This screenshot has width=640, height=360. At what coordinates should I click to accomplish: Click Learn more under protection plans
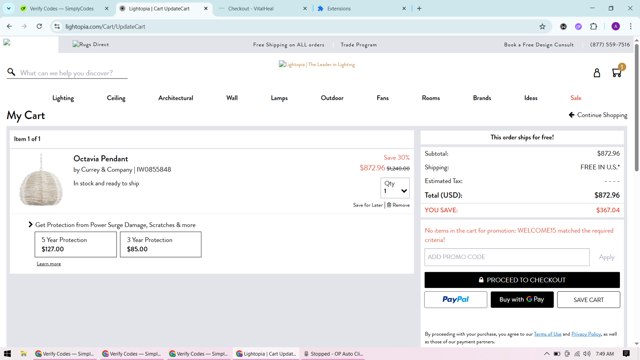pos(49,264)
